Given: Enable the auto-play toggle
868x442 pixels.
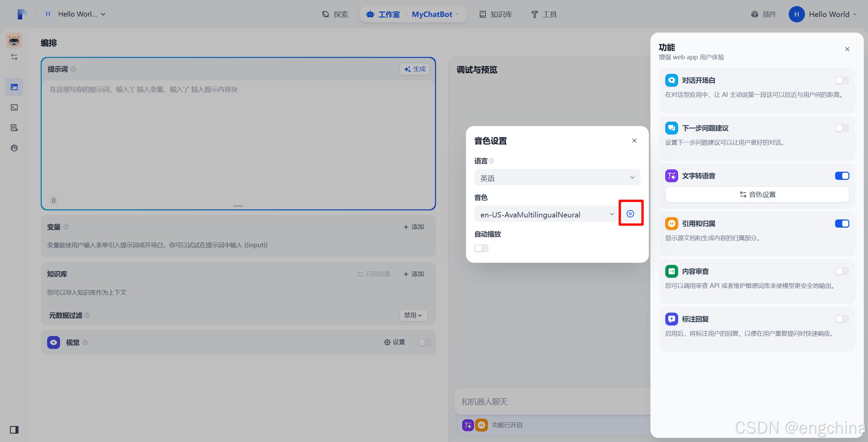Looking at the screenshot, I should [x=481, y=248].
